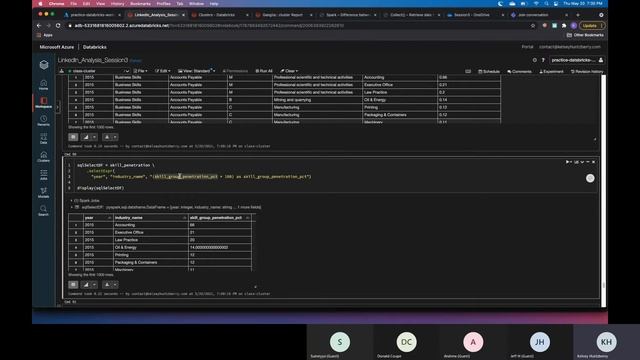Open Workspace in the sidebar
The image size is (640, 360).
(44, 102)
